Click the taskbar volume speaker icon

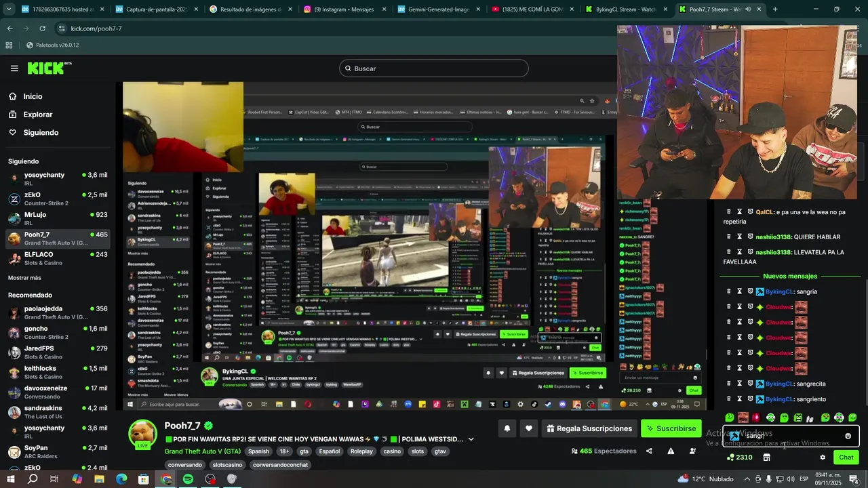791,479
